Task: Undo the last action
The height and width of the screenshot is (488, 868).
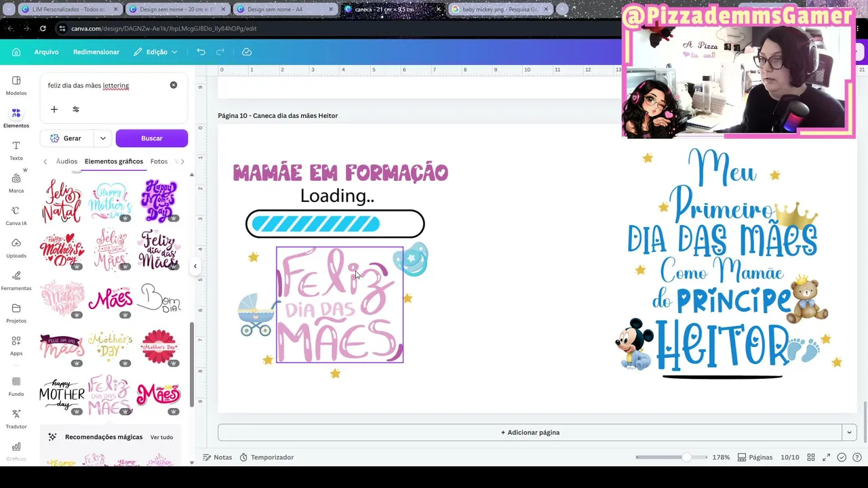Action: tap(201, 52)
